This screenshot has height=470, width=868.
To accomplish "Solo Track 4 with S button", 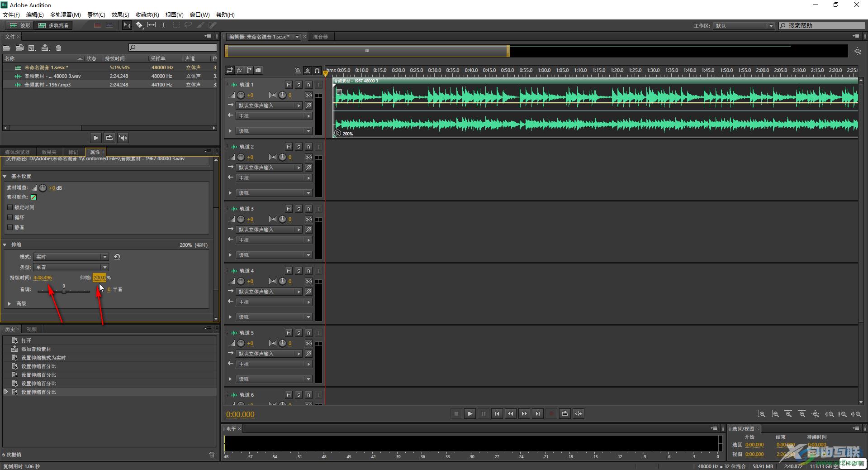I will (299, 271).
